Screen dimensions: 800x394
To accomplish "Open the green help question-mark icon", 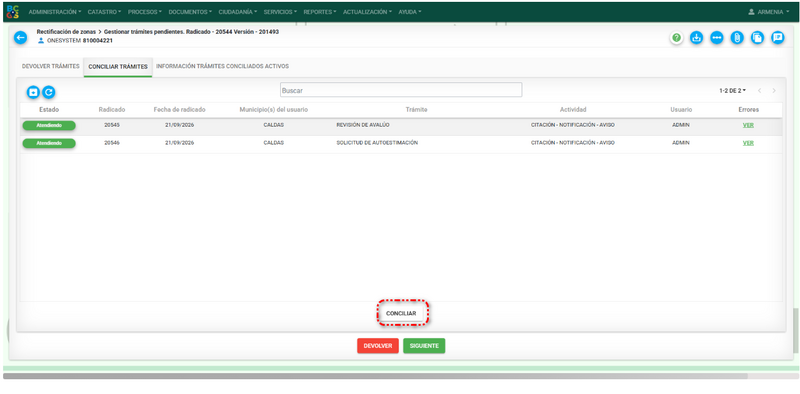I will coord(677,38).
